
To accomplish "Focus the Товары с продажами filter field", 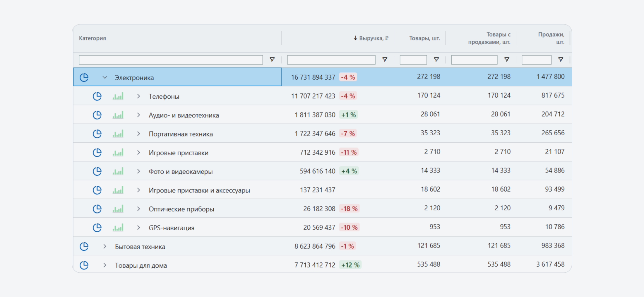I will [x=474, y=60].
